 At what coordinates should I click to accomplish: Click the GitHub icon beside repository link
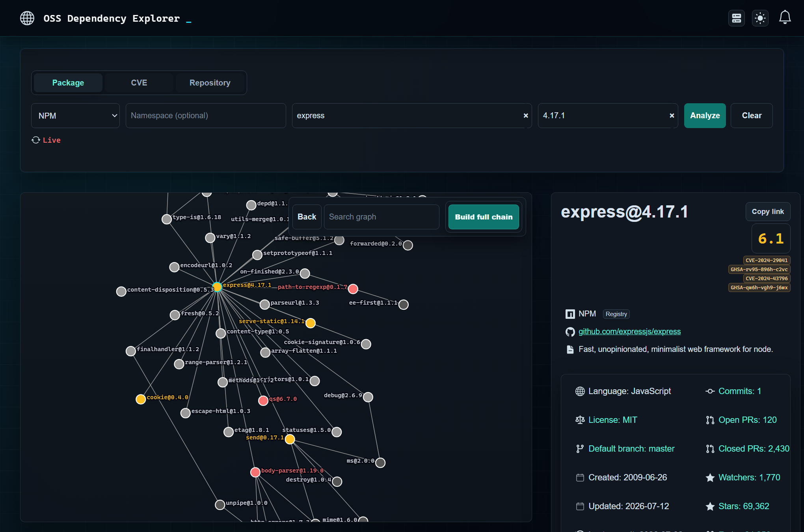570,332
